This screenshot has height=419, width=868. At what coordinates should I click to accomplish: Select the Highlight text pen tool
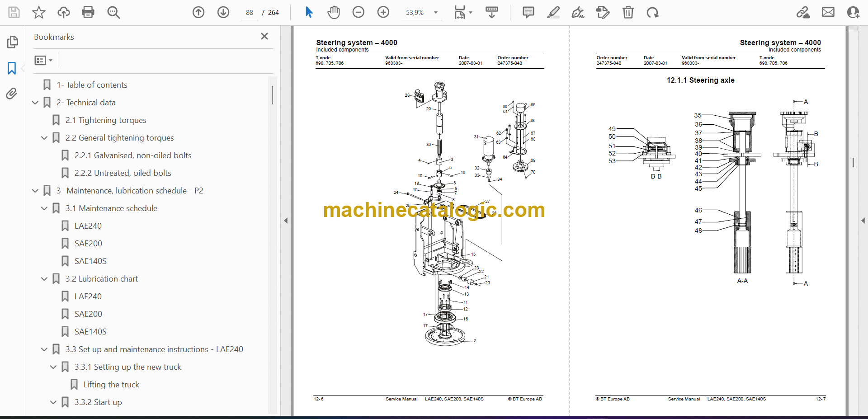[553, 12]
